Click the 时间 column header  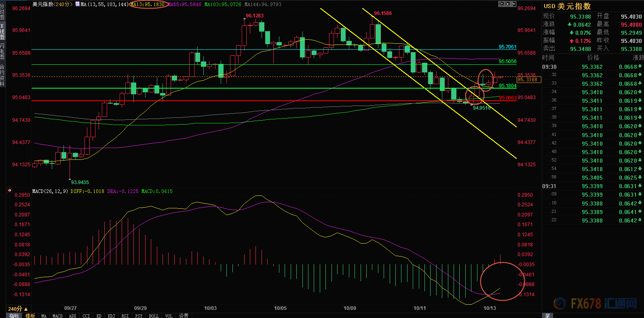[549, 58]
